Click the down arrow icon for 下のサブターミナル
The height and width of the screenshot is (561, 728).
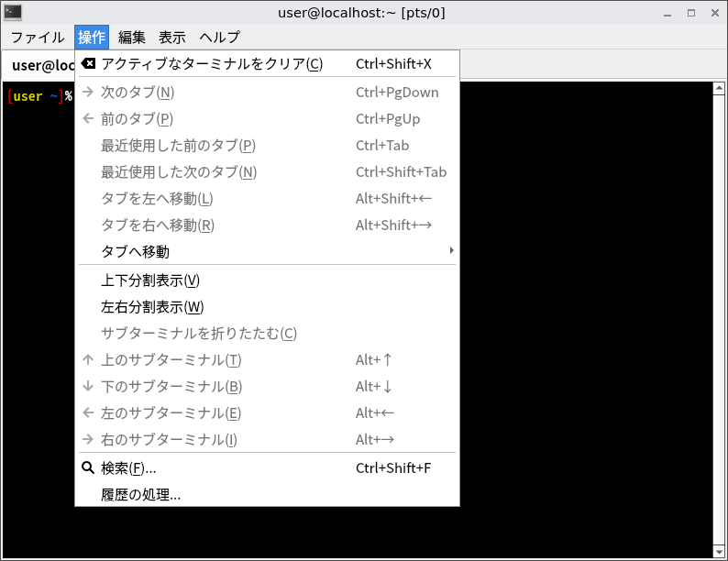click(88, 387)
